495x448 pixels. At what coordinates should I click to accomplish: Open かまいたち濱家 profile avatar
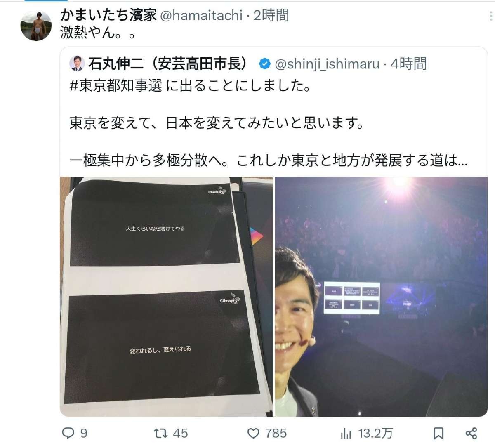(36, 26)
